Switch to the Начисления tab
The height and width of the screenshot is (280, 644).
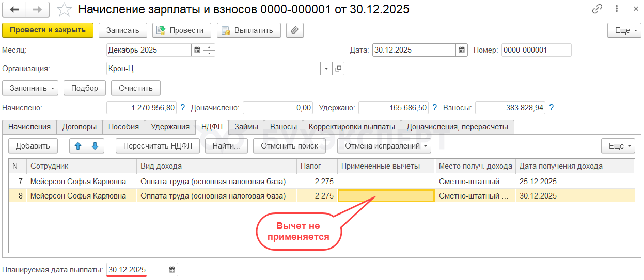[x=29, y=127]
